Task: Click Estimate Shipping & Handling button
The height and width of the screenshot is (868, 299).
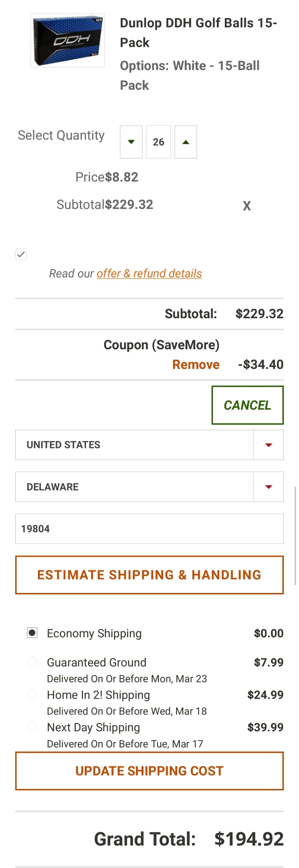Action: point(149,575)
